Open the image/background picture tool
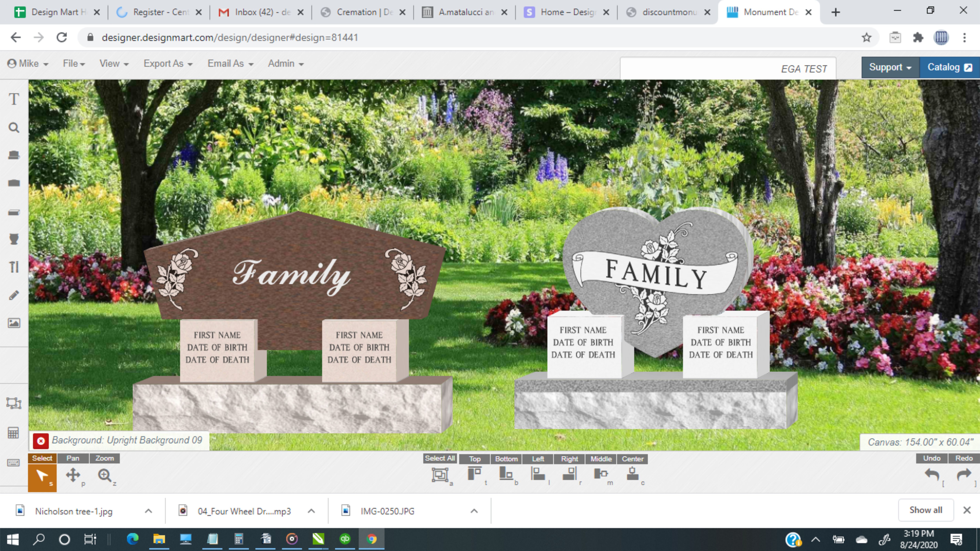 [14, 323]
